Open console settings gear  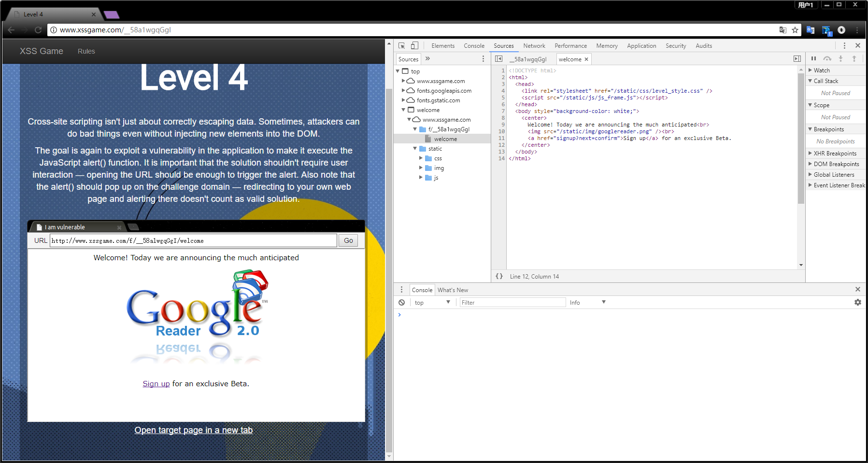[x=857, y=302]
